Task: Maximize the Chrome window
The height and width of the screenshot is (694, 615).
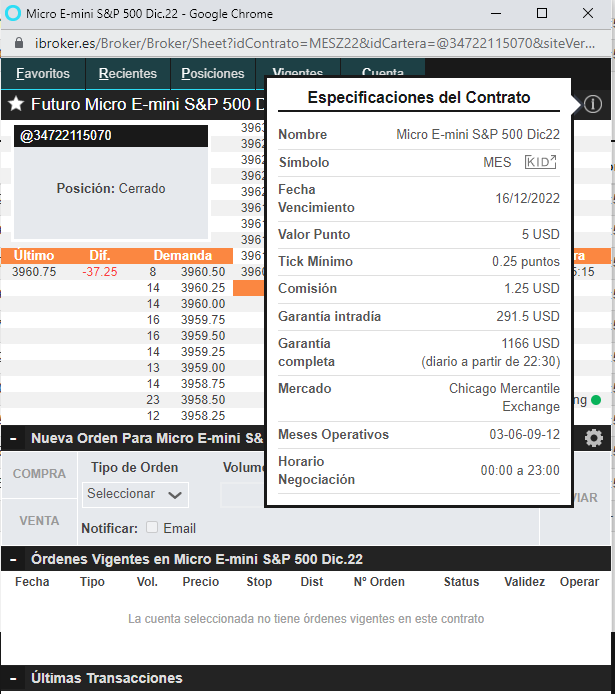Action: click(542, 13)
